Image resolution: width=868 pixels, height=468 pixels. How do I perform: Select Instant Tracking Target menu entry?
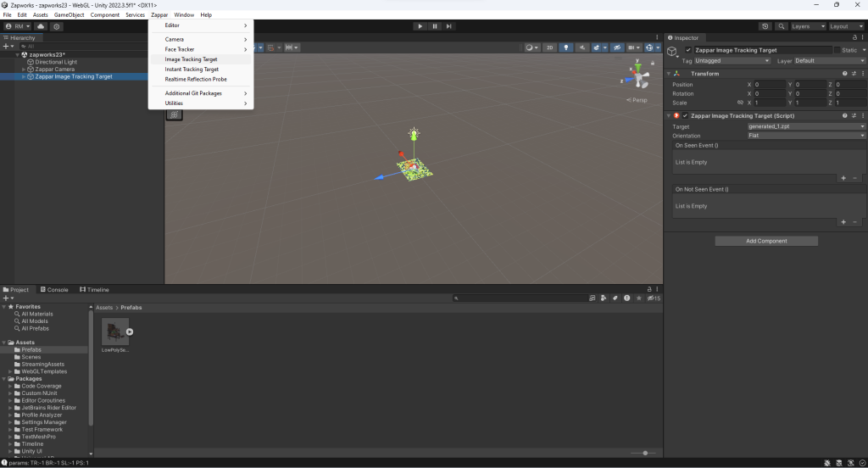(201, 70)
